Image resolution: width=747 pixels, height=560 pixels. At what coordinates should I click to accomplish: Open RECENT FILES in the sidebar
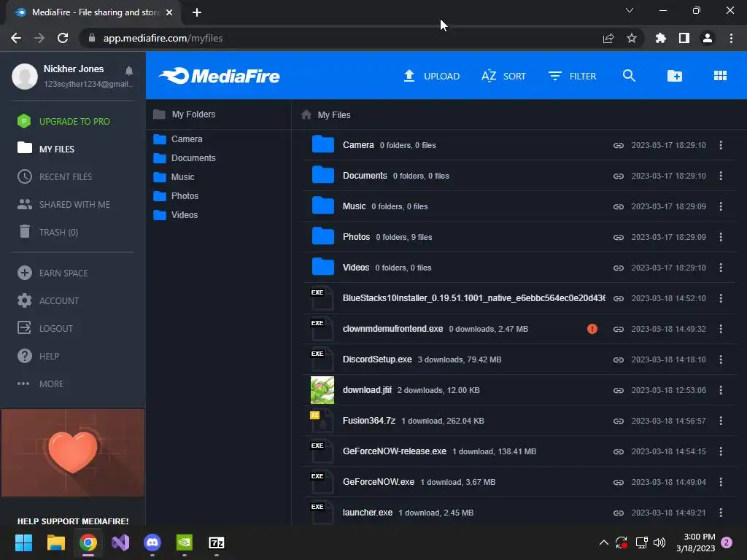(55, 176)
